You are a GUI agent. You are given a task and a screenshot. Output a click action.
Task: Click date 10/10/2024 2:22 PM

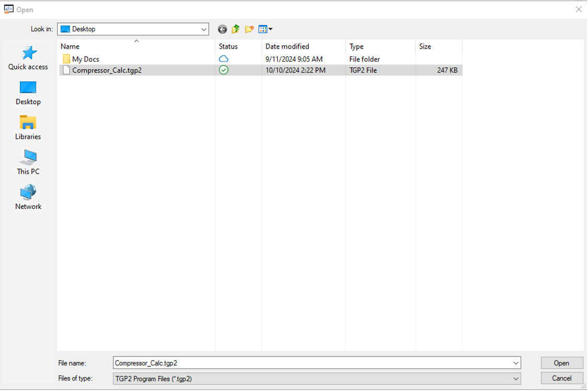pos(296,70)
